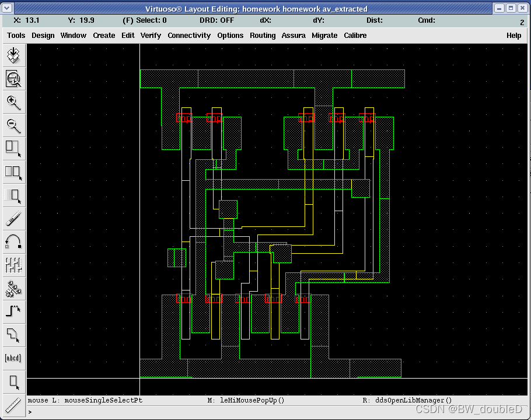This screenshot has width=531, height=420.
Task: Select the Zoom Out magnifier tool
Action: pyautogui.click(x=13, y=125)
